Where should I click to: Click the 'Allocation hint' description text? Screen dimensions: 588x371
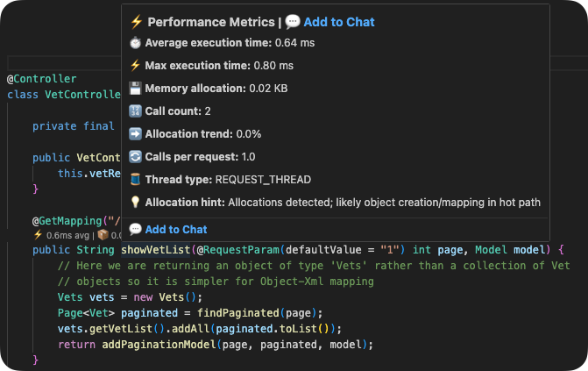click(x=385, y=203)
